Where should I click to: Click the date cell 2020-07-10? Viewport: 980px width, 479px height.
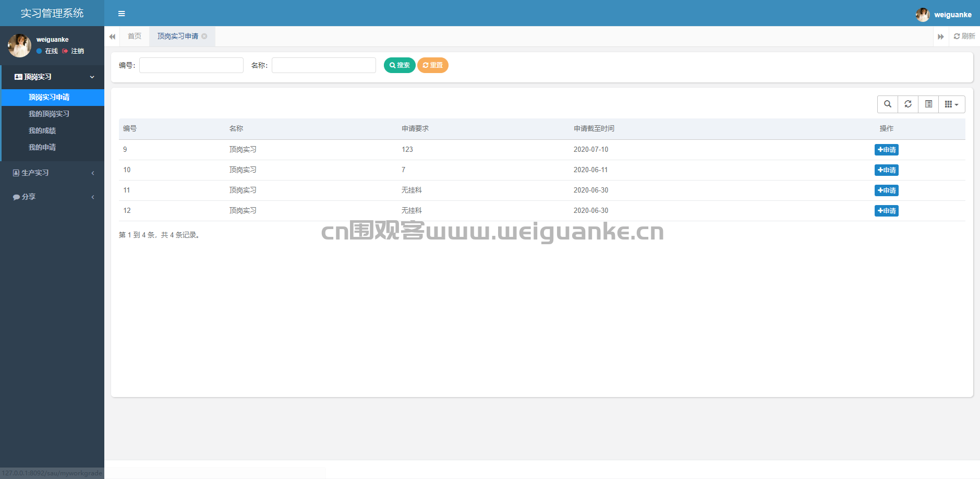point(591,149)
